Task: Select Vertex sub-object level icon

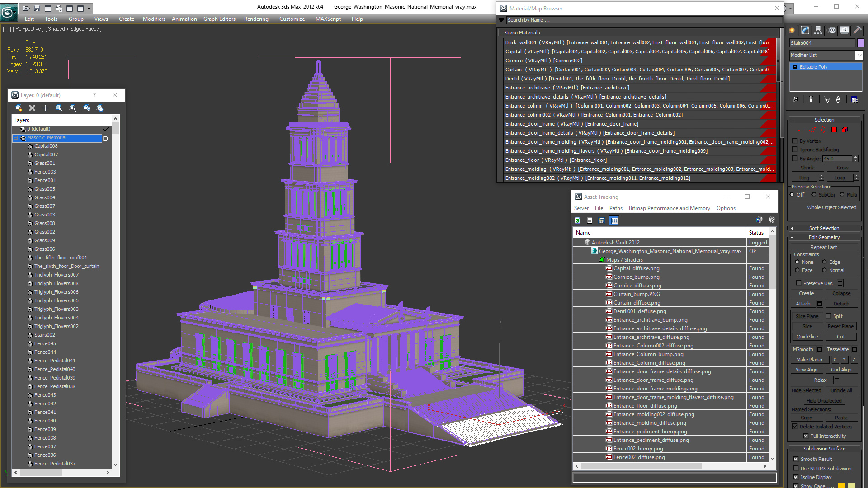Action: pyautogui.click(x=802, y=130)
